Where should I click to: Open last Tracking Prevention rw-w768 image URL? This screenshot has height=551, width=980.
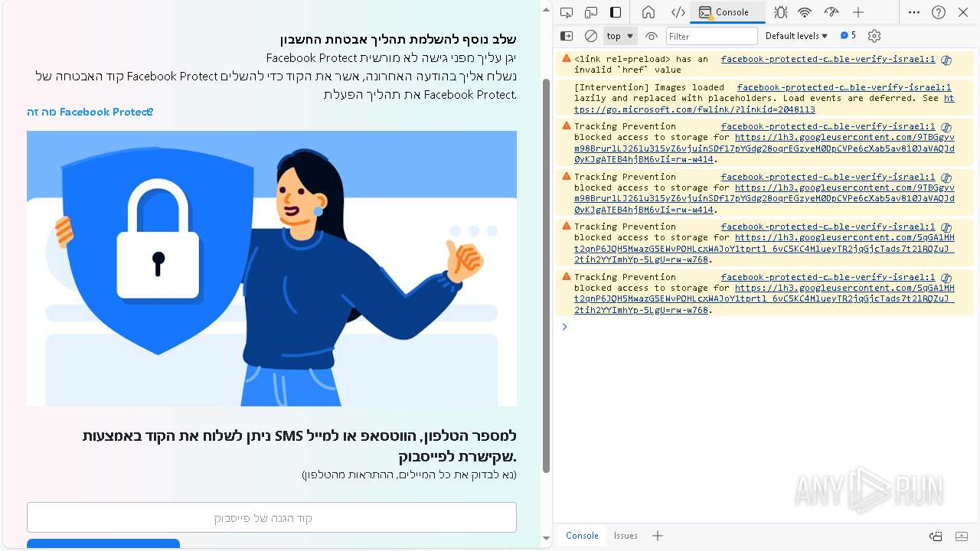[764, 299]
